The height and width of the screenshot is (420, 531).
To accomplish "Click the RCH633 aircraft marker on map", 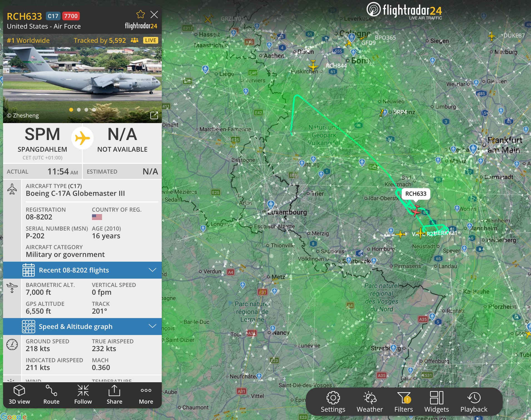I will (x=416, y=211).
